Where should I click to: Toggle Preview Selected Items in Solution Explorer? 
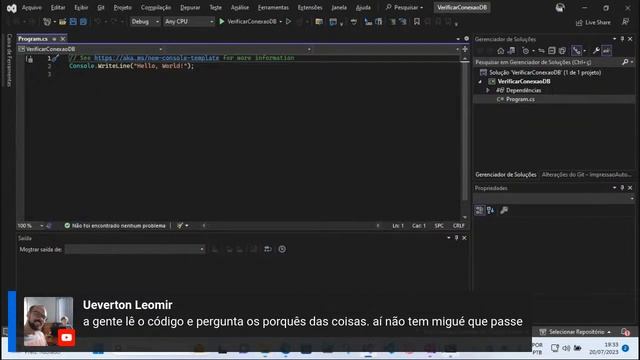pos(607,51)
